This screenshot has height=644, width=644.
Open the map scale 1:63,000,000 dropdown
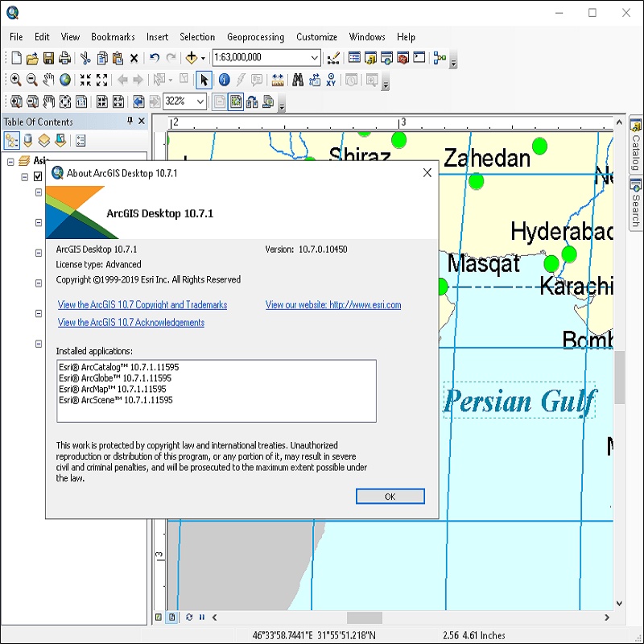point(314,58)
